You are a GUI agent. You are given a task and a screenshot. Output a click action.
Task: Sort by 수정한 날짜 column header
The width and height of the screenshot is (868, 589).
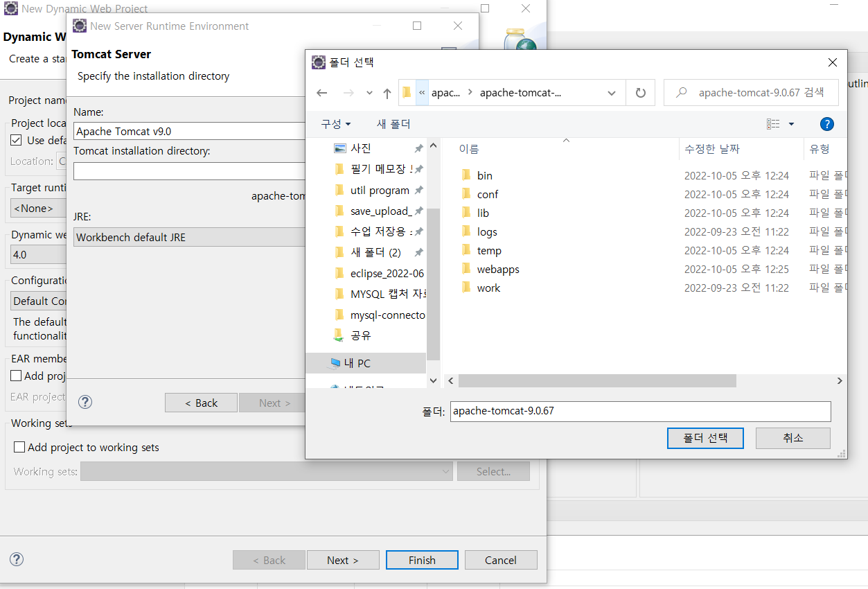click(x=712, y=148)
